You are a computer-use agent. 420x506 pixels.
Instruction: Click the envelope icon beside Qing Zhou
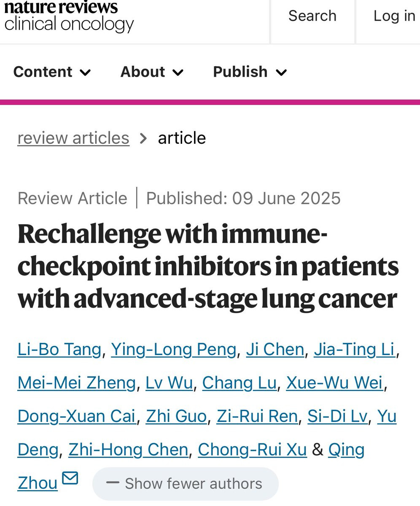click(70, 478)
